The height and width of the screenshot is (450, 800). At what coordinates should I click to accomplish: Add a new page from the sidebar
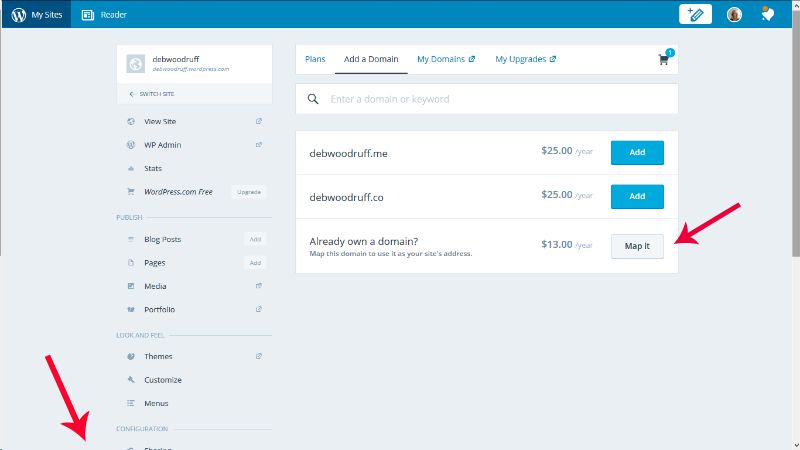coord(255,263)
